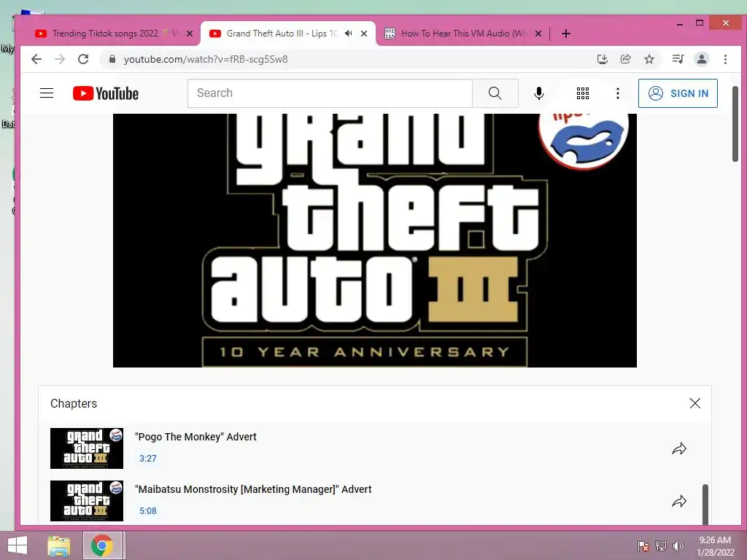Click the page vertical scrollbar
This screenshot has height=560, width=747.
pyautogui.click(x=735, y=124)
